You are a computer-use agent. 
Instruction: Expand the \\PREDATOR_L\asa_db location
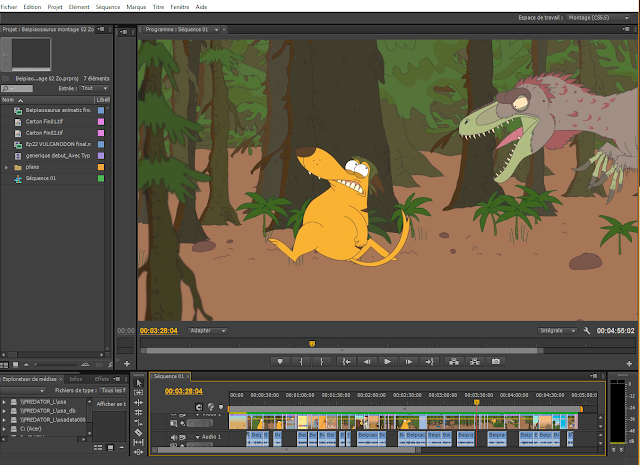point(4,411)
